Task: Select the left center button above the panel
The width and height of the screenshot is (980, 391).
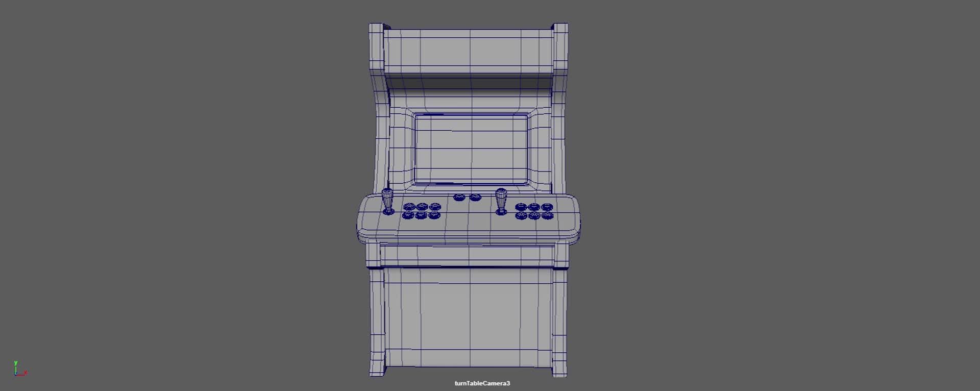Action: pos(459,197)
